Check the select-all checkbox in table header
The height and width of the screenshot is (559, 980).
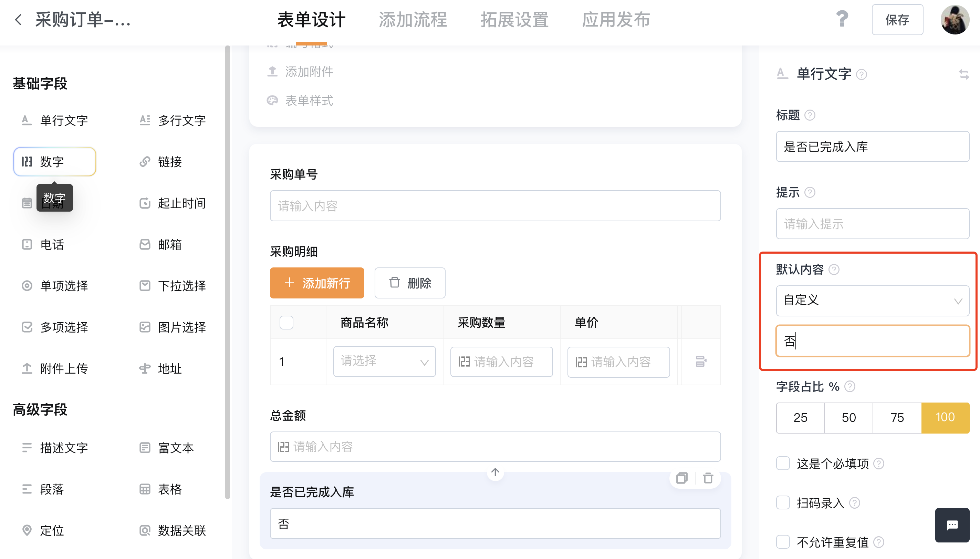tap(286, 323)
